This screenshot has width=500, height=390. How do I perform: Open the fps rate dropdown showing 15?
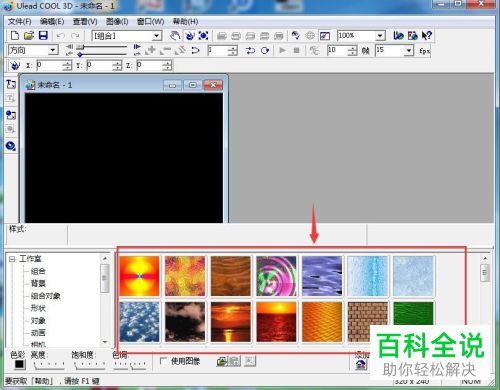pyautogui.click(x=409, y=51)
